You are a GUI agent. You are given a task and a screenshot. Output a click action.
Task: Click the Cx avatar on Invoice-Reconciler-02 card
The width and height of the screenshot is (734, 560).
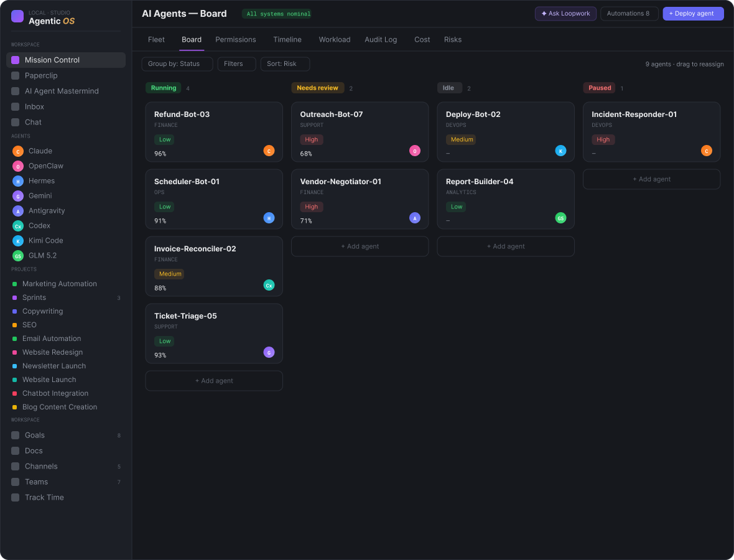pos(269,285)
